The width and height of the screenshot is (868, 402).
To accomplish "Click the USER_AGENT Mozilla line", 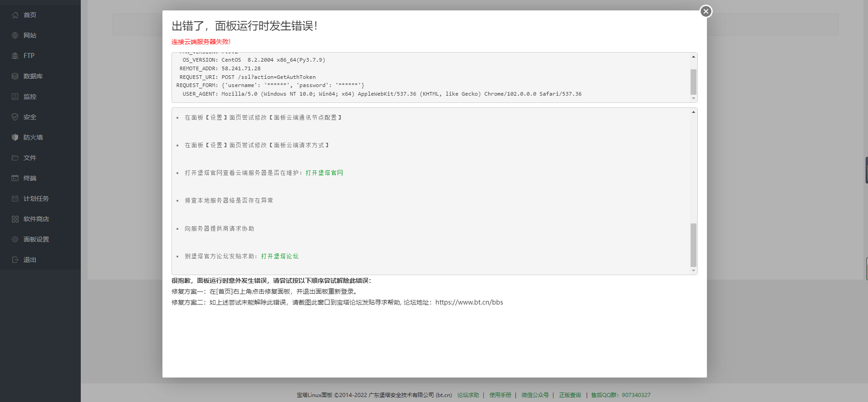I will coord(382,94).
